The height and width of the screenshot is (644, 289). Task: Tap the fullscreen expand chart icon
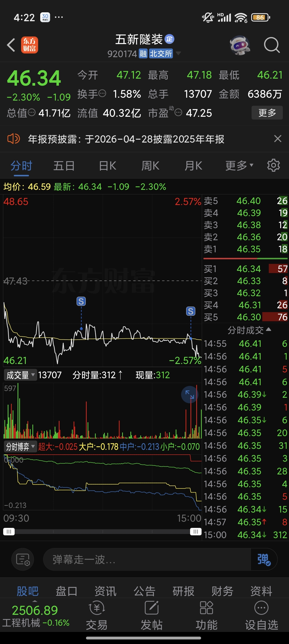coord(190,395)
